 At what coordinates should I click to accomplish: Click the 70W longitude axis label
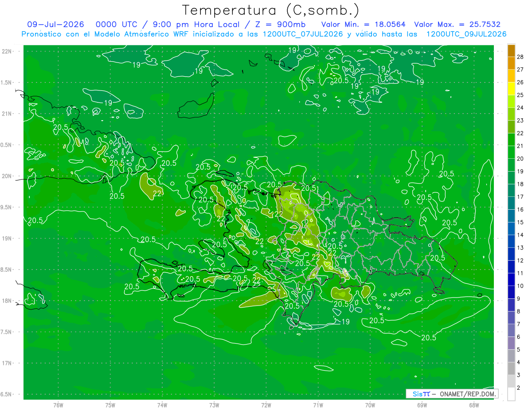(x=370, y=405)
